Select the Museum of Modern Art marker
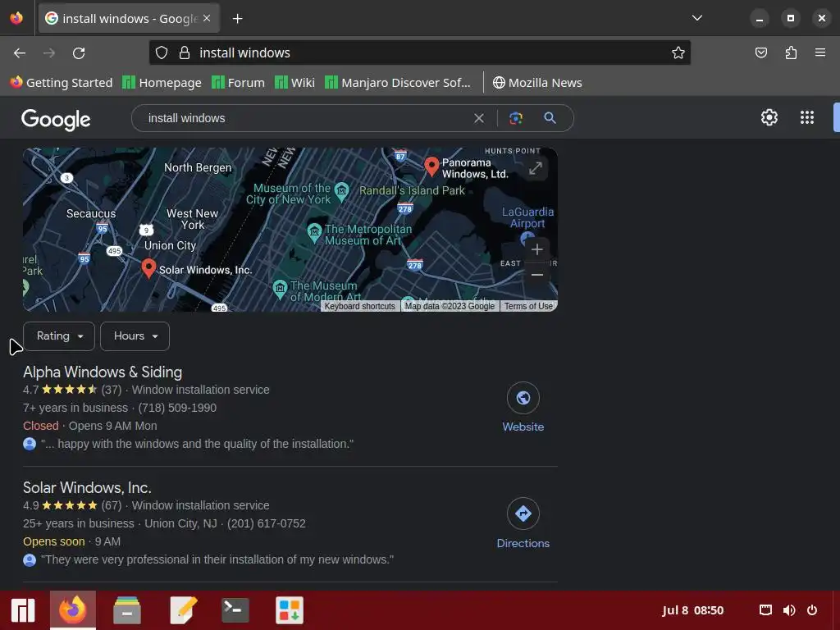 (x=280, y=289)
